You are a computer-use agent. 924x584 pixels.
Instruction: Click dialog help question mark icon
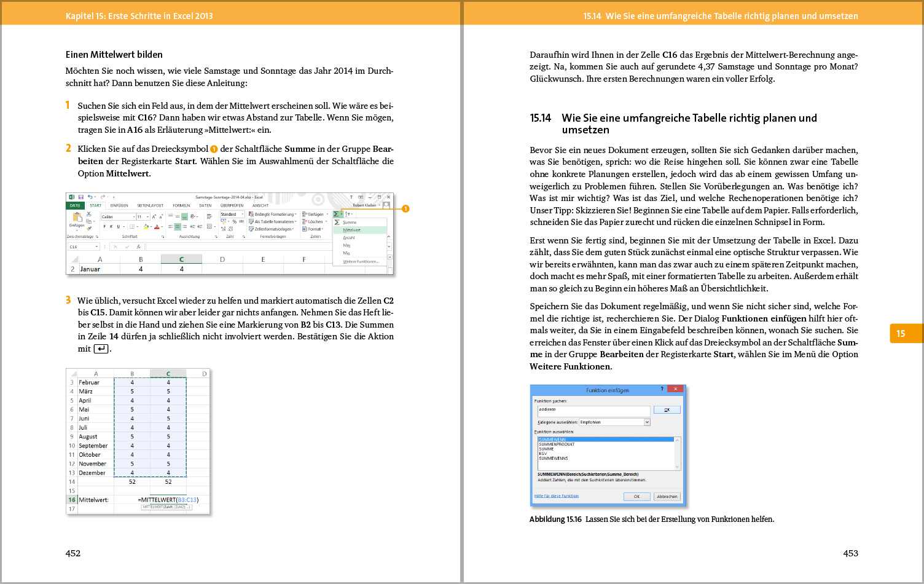pos(662,389)
